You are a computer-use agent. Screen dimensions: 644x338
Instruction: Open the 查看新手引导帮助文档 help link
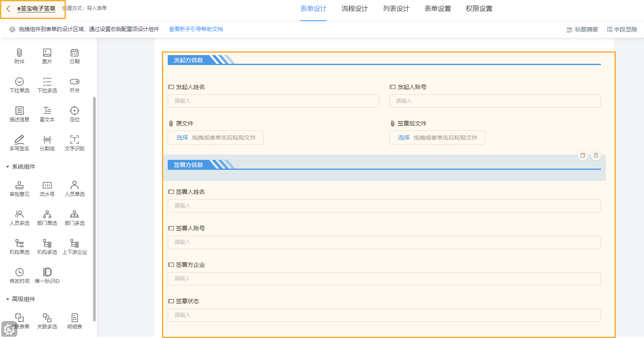tap(195, 29)
